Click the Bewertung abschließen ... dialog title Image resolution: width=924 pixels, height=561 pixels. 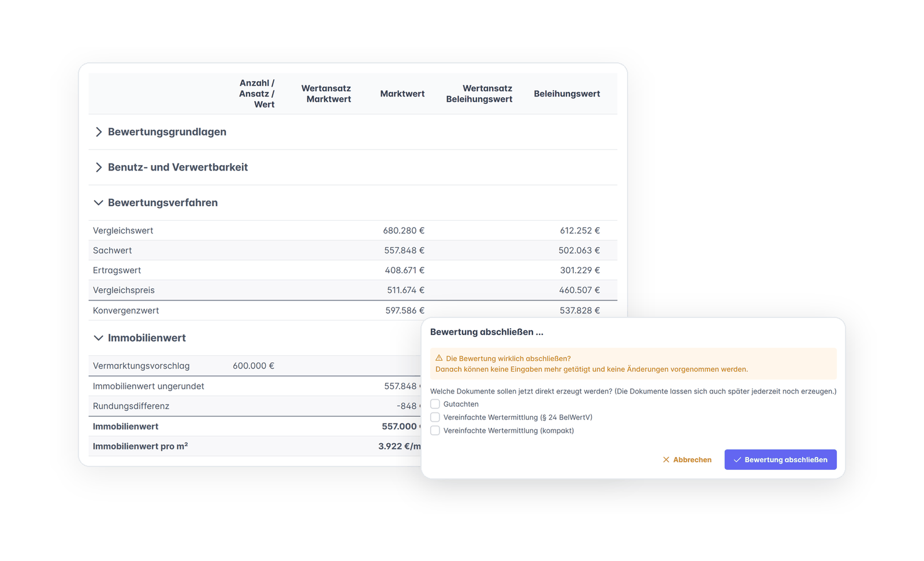click(487, 332)
